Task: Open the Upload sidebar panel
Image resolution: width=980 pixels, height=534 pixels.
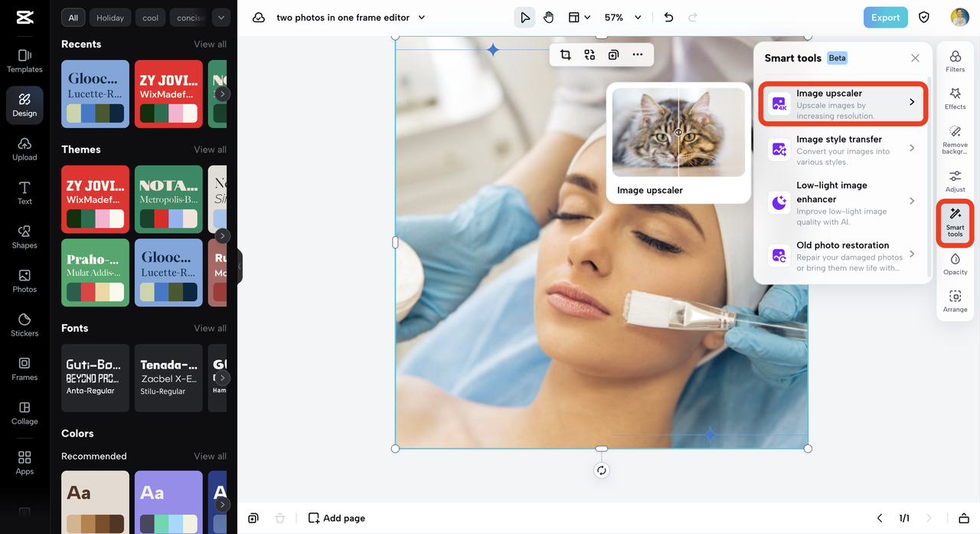Action: (x=24, y=149)
